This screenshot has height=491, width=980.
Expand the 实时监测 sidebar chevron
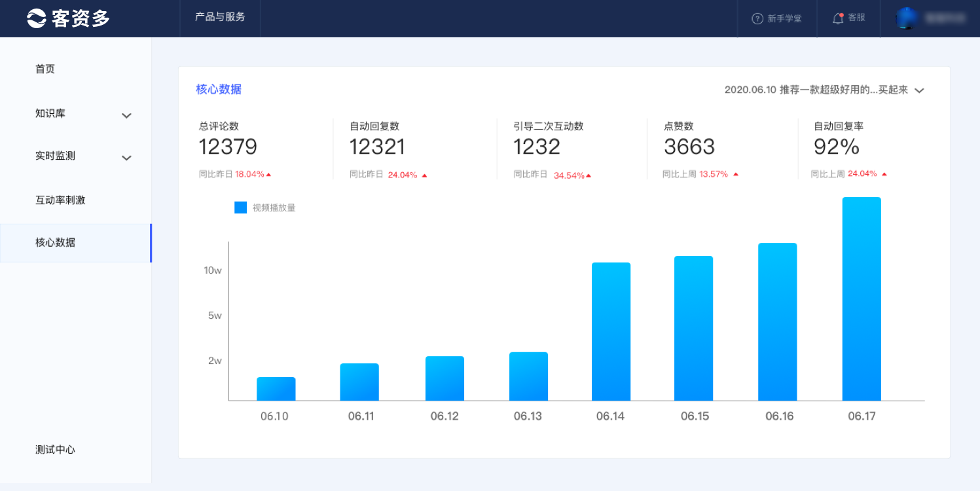[x=126, y=158]
